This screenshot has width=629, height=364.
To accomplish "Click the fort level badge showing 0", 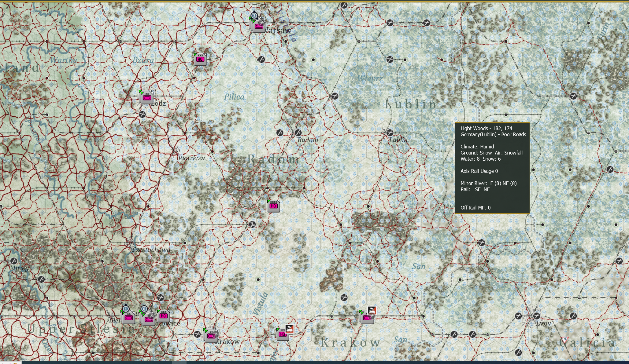I will point(144,309).
